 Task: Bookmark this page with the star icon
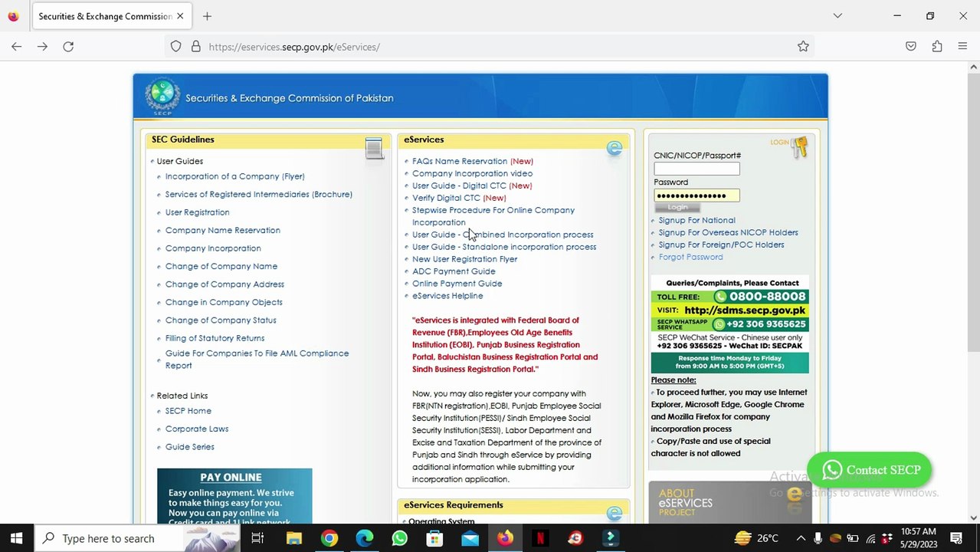point(803,47)
